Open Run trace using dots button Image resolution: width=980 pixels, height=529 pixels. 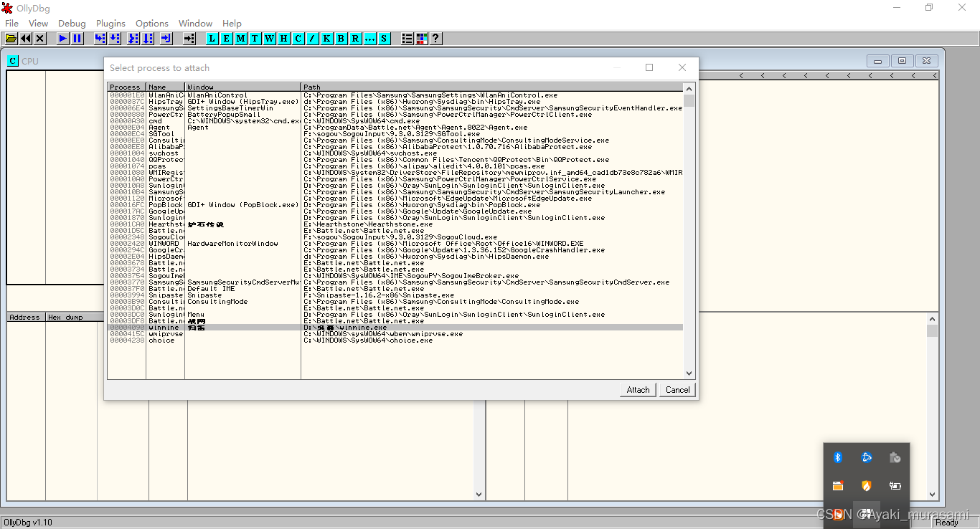[370, 39]
